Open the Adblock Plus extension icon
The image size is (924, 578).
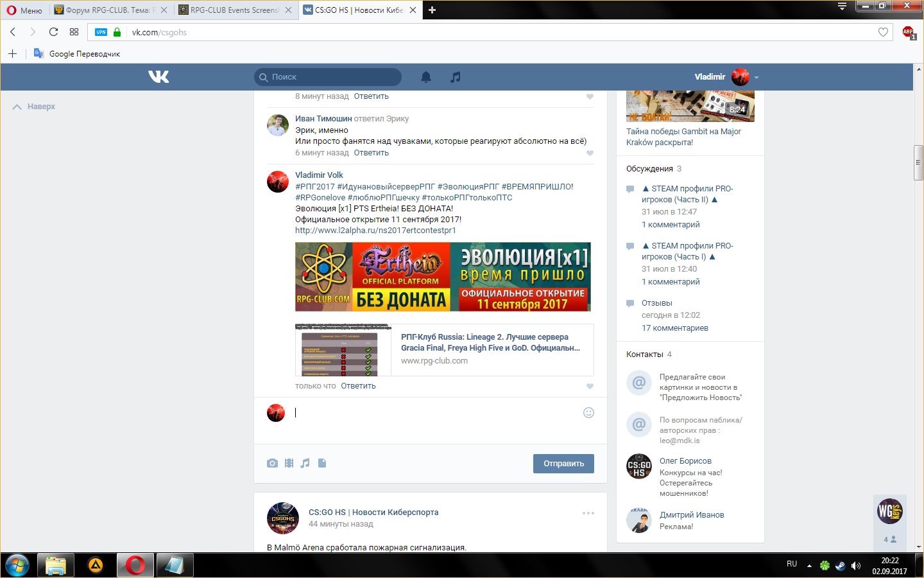(x=909, y=32)
